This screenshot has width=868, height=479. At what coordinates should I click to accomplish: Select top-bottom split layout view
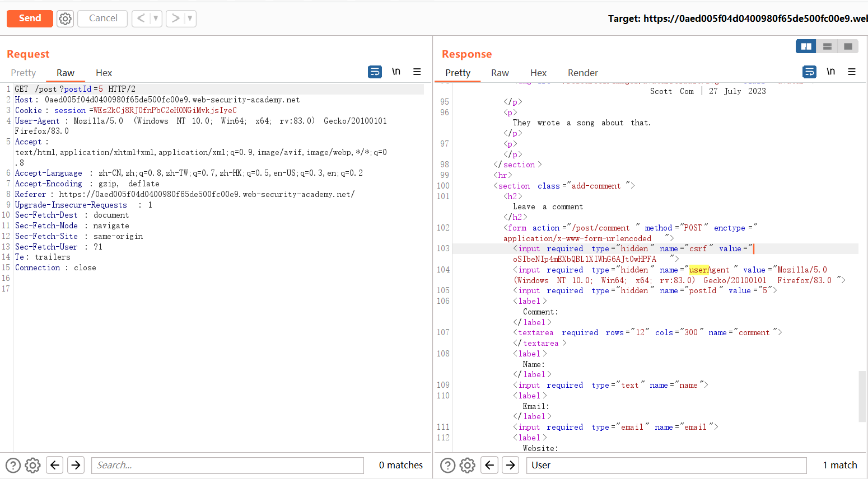827,46
